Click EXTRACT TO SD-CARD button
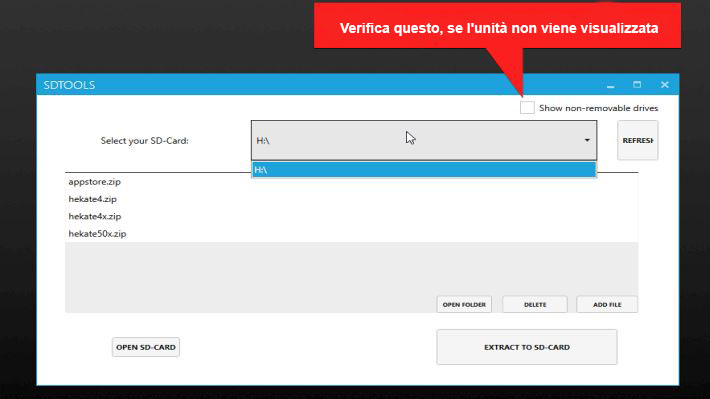 click(527, 347)
